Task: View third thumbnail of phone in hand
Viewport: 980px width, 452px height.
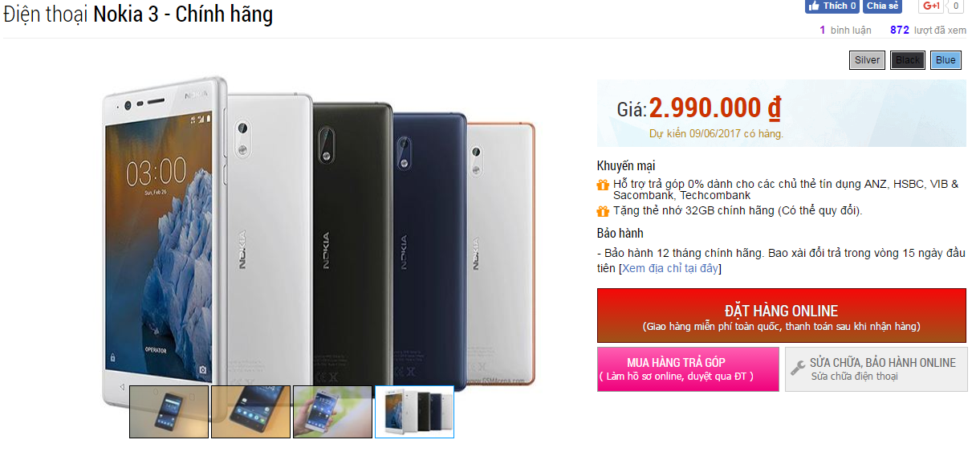Action: [x=332, y=412]
